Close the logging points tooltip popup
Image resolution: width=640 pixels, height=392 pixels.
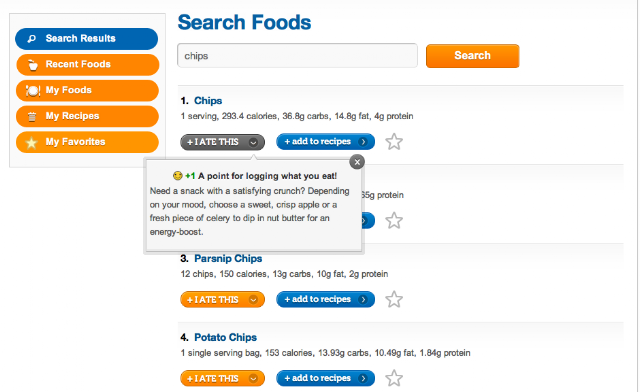[x=357, y=162]
